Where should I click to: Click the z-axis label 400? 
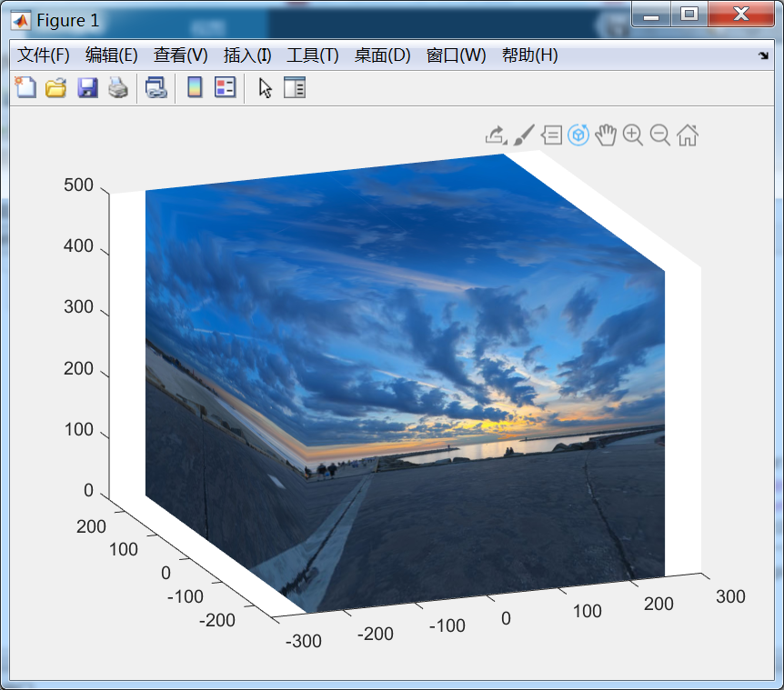click(x=78, y=245)
